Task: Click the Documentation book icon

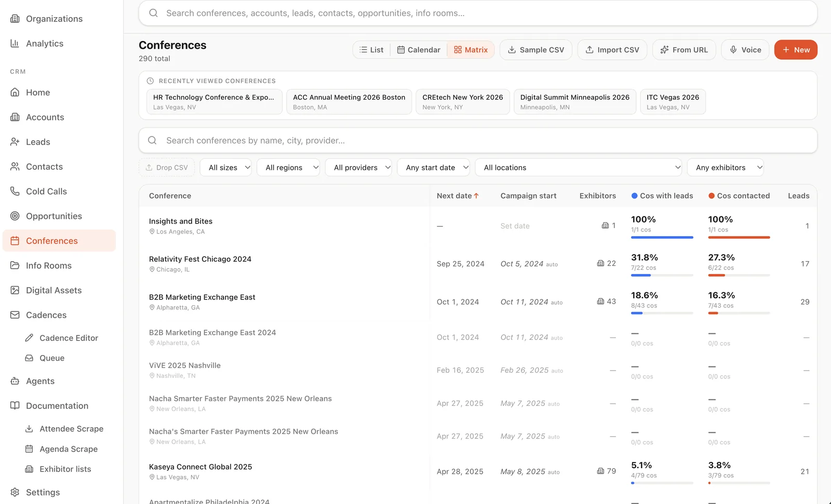Action: [15, 406]
